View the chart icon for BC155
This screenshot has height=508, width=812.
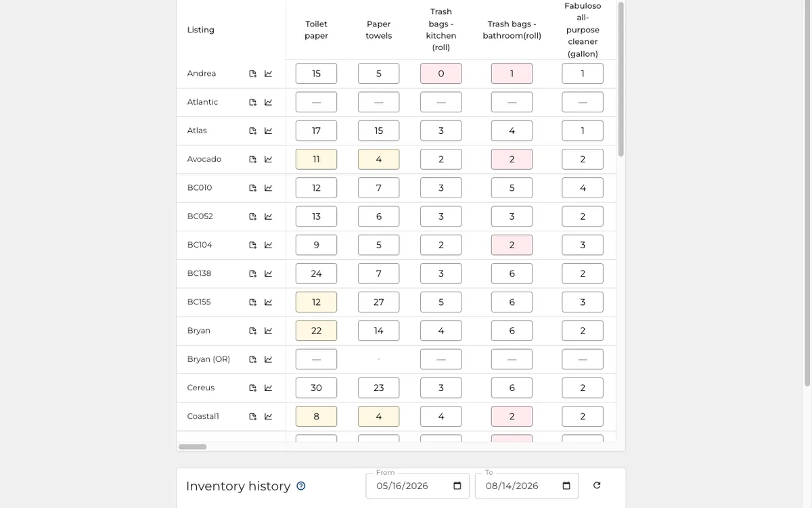[268, 302]
